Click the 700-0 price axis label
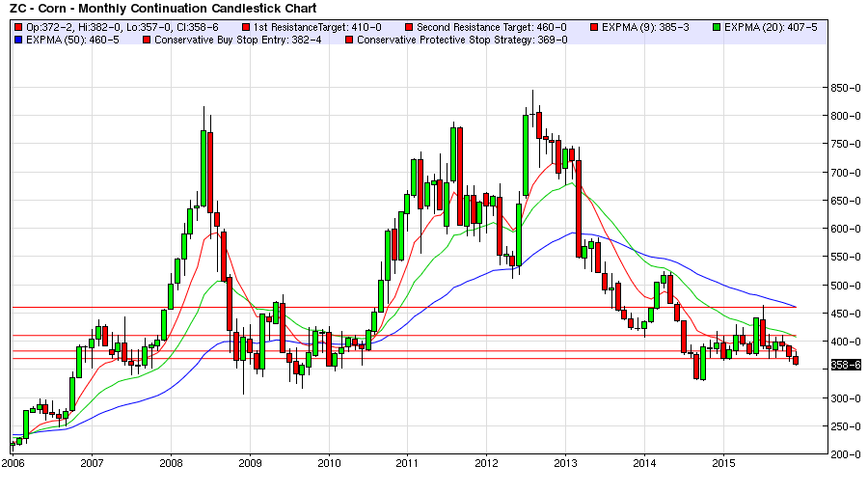 click(845, 173)
